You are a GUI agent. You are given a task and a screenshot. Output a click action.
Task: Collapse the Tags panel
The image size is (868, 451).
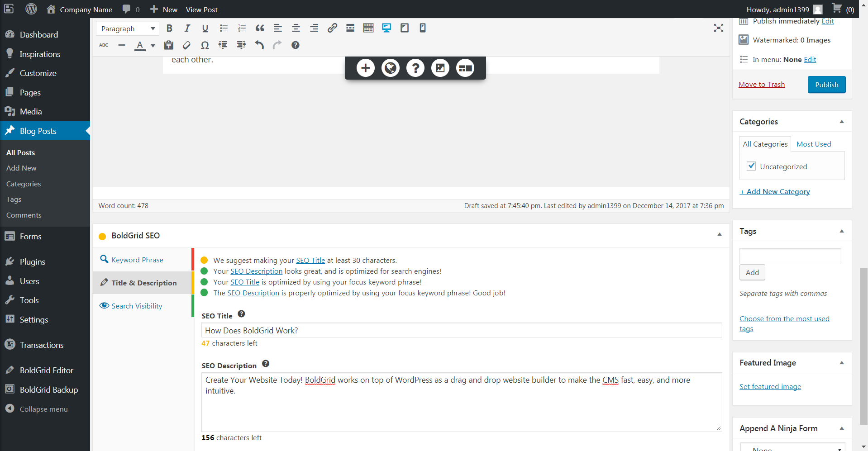[x=842, y=231]
